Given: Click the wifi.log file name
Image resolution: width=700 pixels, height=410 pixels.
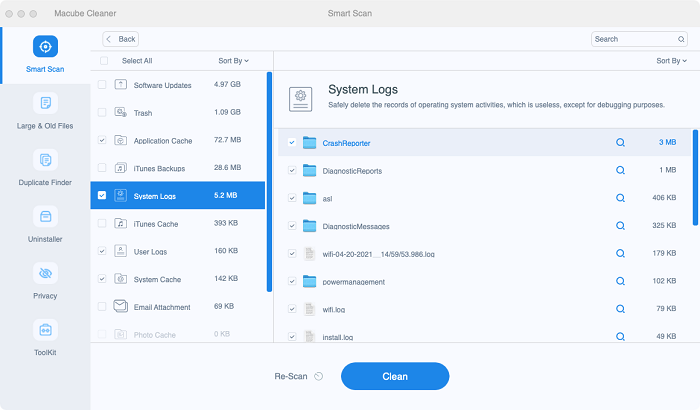Looking at the screenshot, I should point(333,310).
